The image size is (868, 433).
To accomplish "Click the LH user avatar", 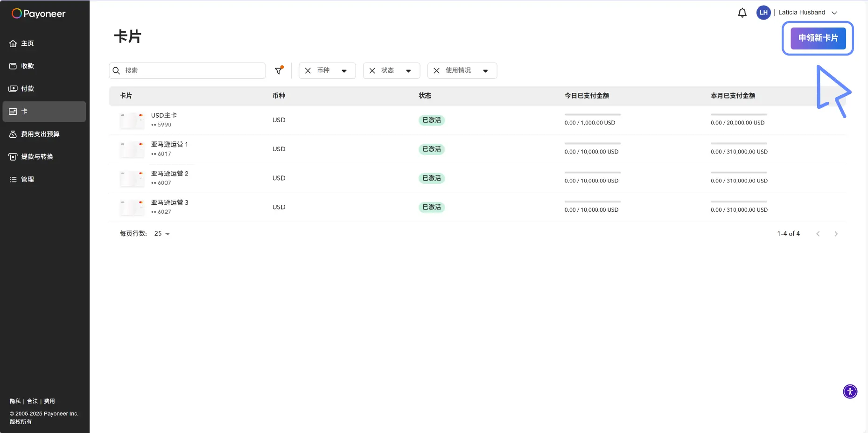I will 763,13.
